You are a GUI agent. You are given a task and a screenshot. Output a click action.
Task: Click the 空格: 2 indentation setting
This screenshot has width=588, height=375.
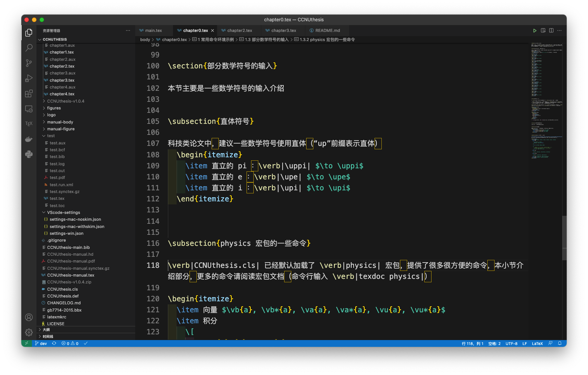click(494, 343)
